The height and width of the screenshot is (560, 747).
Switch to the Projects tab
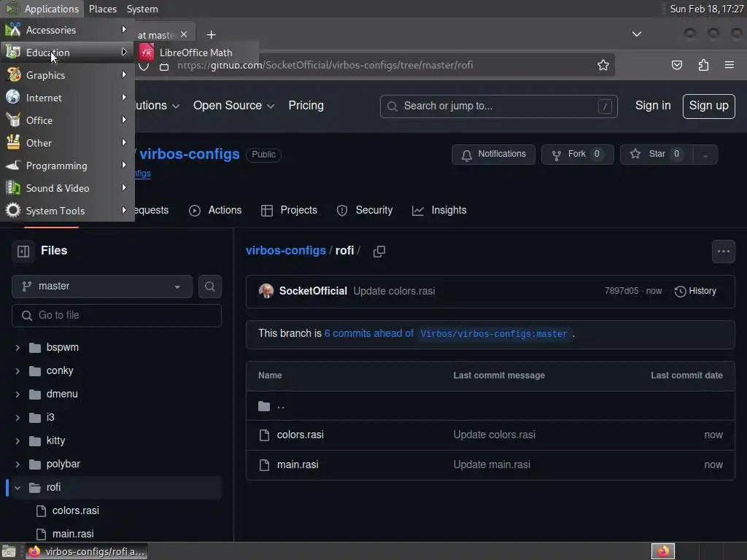289,211
